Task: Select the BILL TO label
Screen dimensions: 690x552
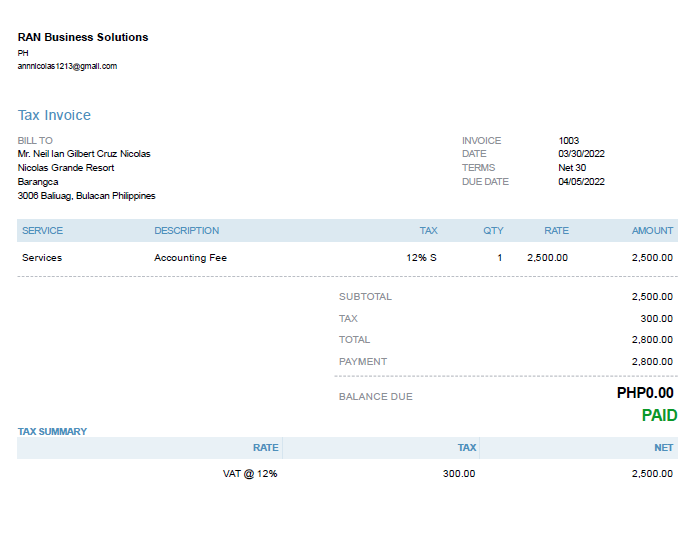Action: (35, 141)
